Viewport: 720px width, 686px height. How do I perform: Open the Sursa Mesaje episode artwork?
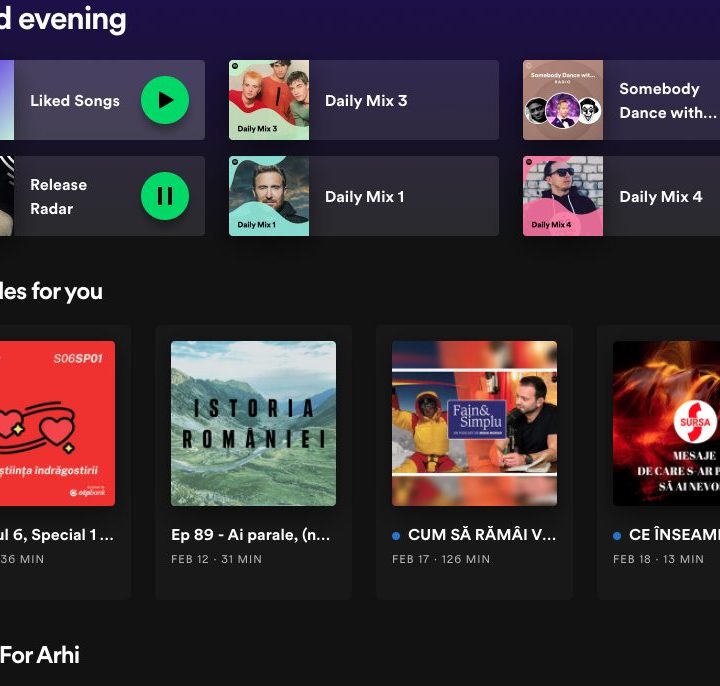(666, 423)
